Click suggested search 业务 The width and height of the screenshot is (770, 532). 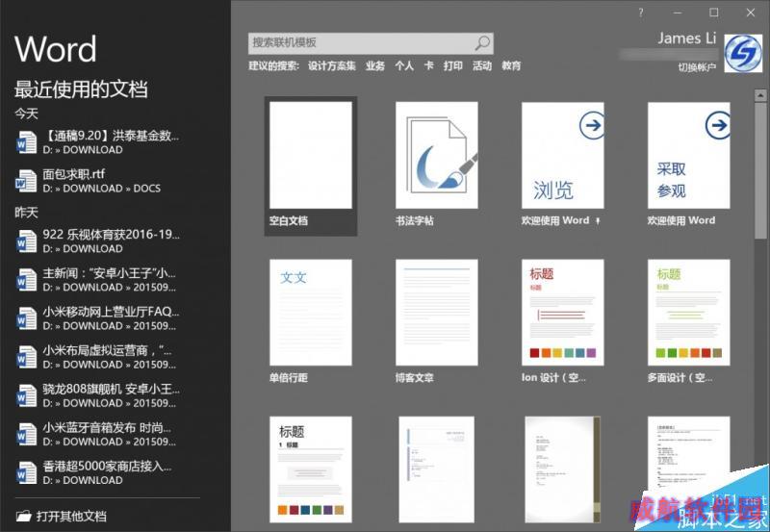(375, 65)
